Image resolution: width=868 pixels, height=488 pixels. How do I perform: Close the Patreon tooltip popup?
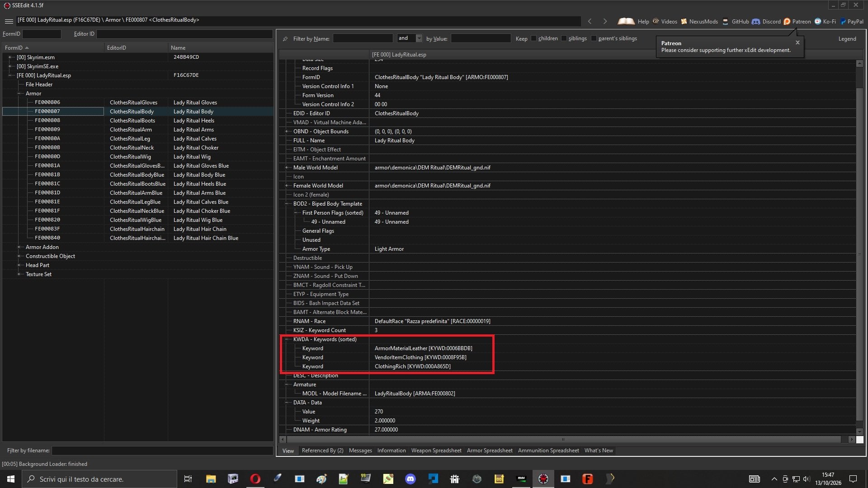click(797, 42)
